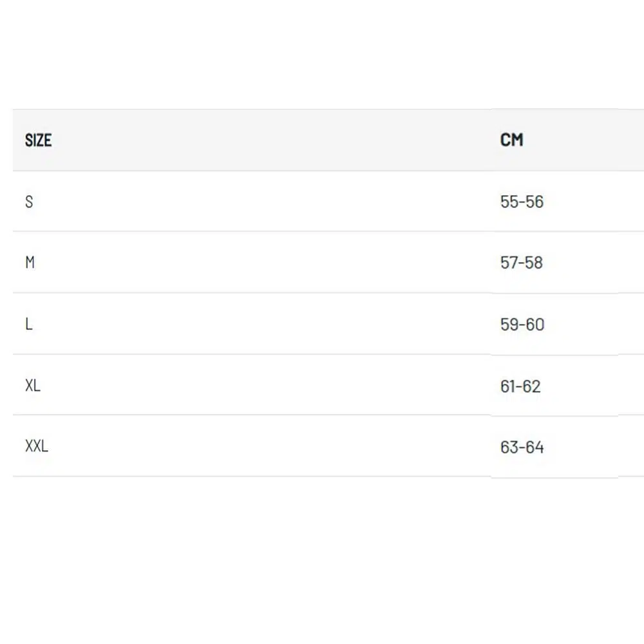Select the XXL size label
Image resolution: width=644 pixels, height=644 pixels.
coord(37,446)
